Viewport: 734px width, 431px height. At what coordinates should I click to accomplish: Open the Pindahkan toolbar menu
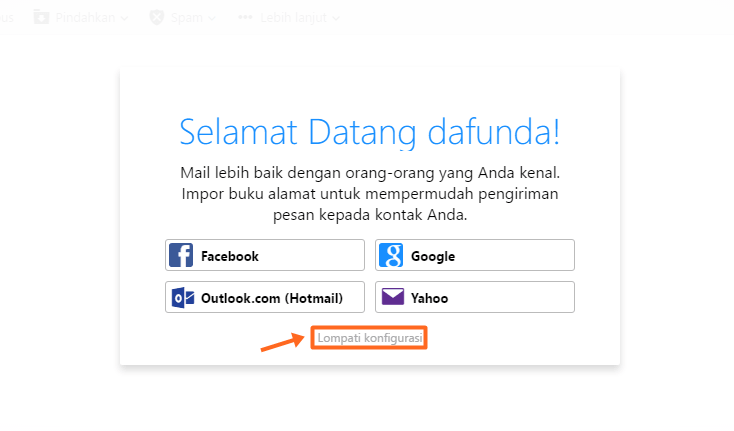click(x=81, y=17)
